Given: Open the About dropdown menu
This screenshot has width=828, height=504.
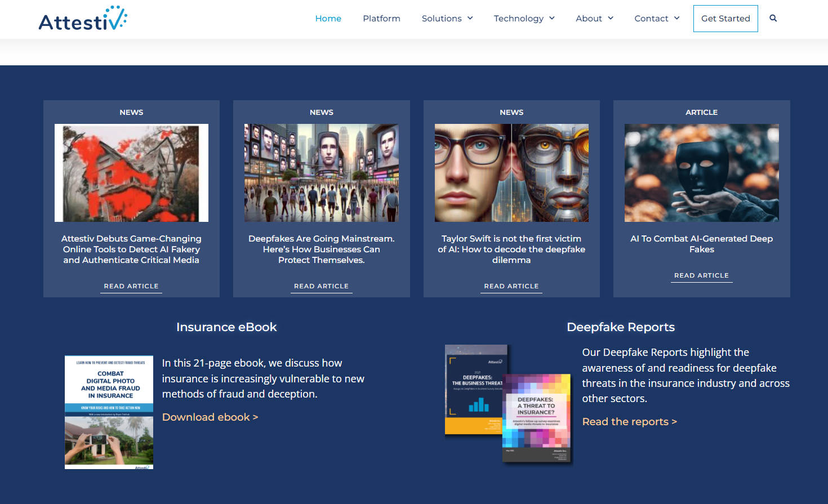Looking at the screenshot, I should pyautogui.click(x=594, y=19).
